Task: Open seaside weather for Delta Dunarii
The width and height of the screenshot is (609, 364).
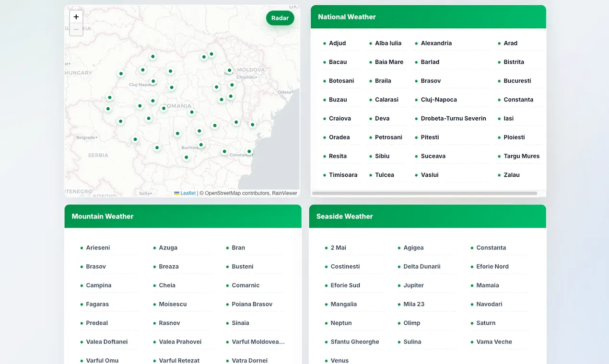Action: click(x=422, y=266)
